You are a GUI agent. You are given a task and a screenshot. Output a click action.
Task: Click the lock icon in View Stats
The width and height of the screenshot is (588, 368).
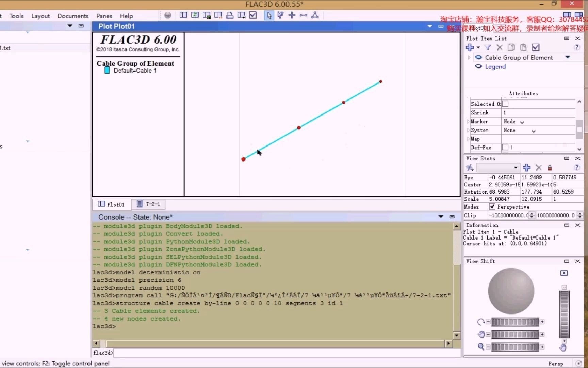(x=550, y=168)
